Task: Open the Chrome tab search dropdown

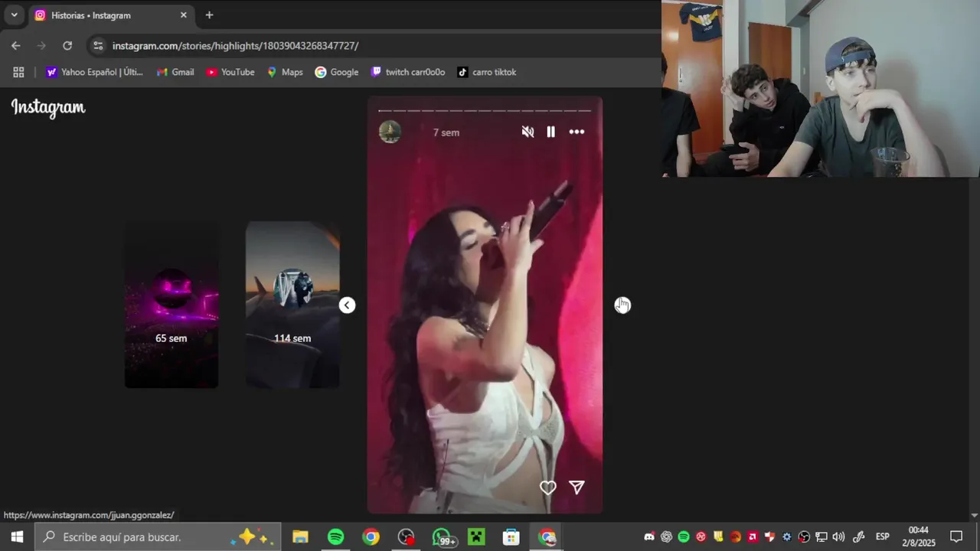Action: pyautogui.click(x=14, y=15)
